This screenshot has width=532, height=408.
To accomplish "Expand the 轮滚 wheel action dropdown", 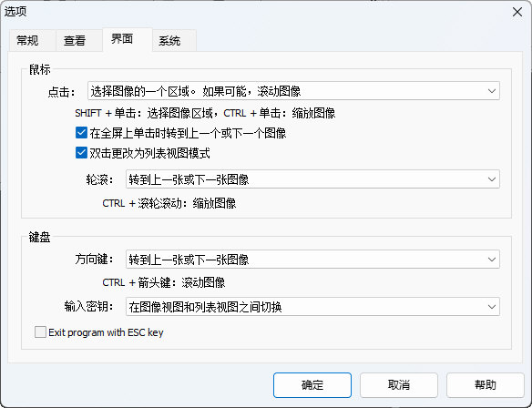I will click(312, 179).
